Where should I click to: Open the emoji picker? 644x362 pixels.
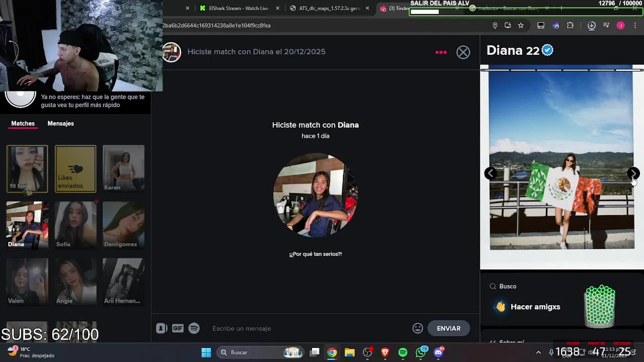coord(418,328)
